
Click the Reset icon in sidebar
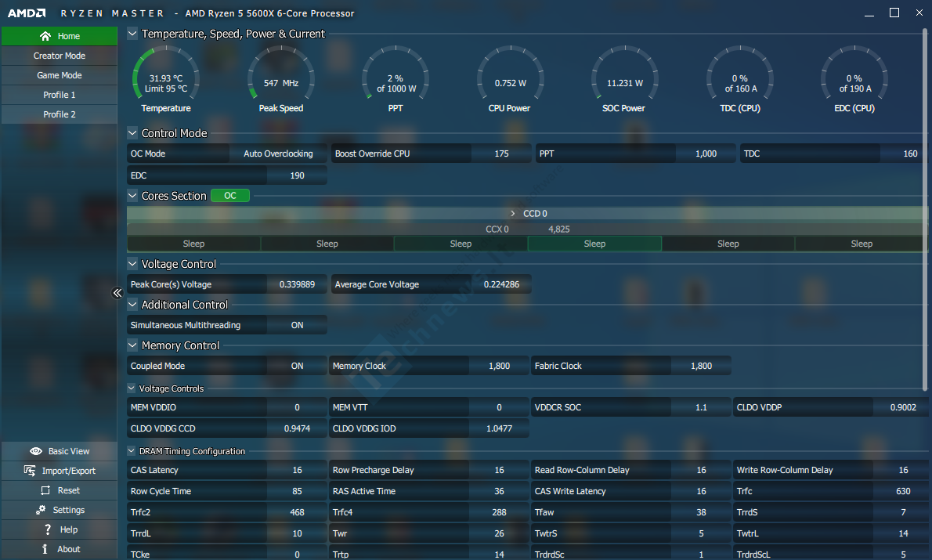click(x=45, y=490)
